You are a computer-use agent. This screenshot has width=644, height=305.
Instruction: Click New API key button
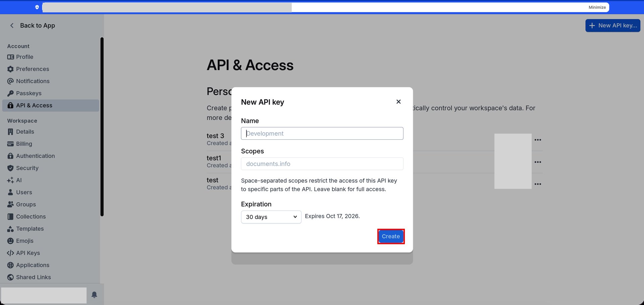click(613, 26)
